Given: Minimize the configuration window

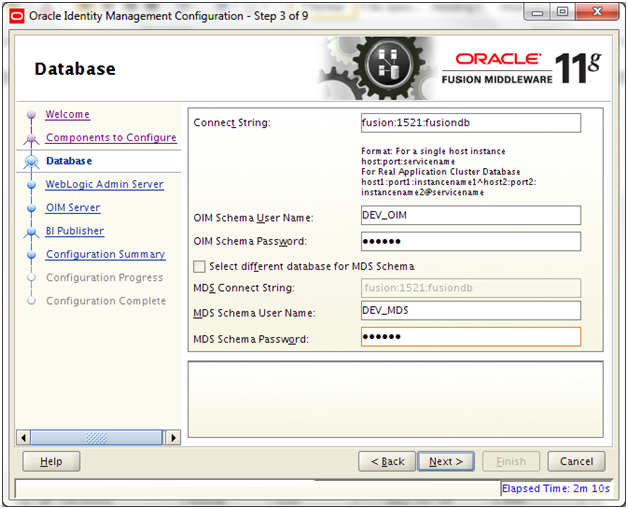Looking at the screenshot, I should (537, 13).
